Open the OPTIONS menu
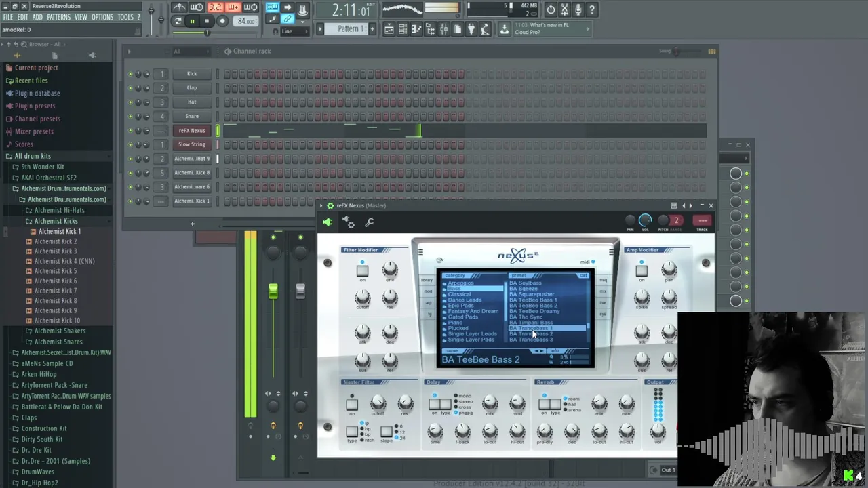 (x=102, y=17)
